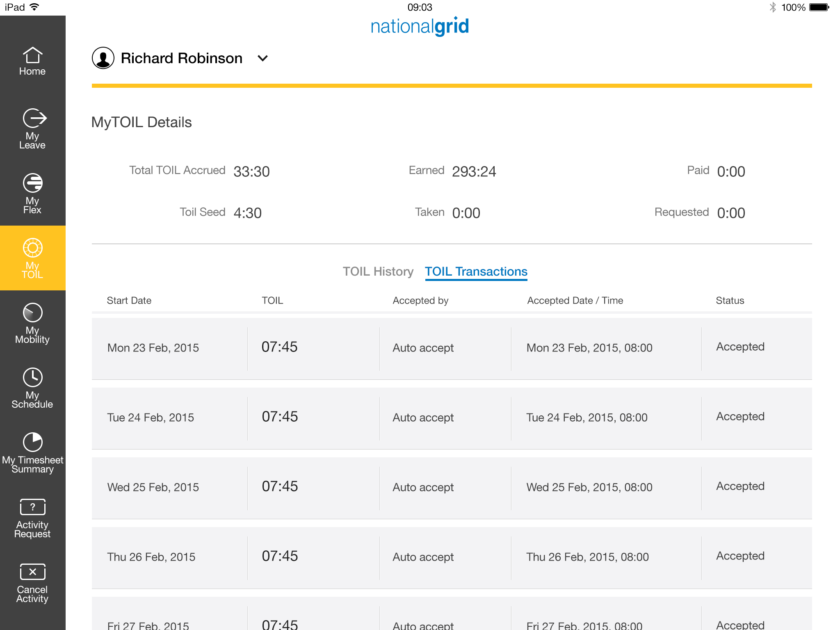The width and height of the screenshot is (840, 630).
Task: Tap Richard Robinson profile avatar
Action: coord(103,58)
